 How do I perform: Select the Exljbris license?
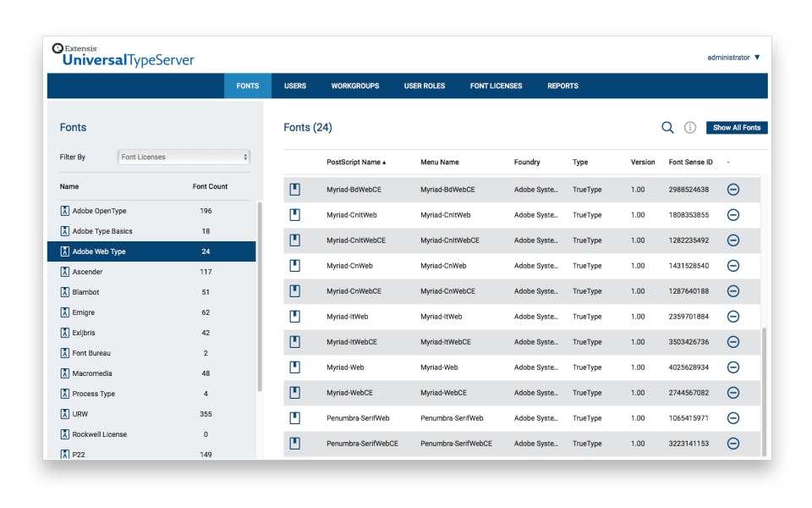(x=151, y=333)
